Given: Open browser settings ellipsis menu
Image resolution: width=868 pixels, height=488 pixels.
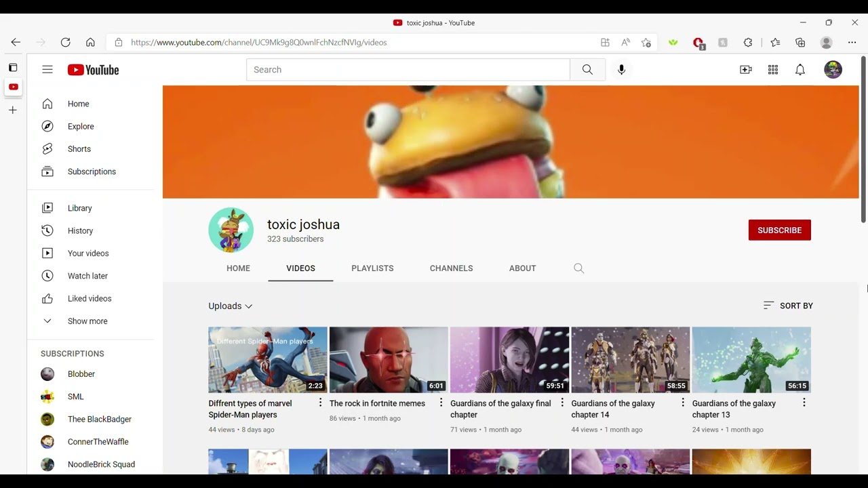Looking at the screenshot, I should (x=852, y=42).
